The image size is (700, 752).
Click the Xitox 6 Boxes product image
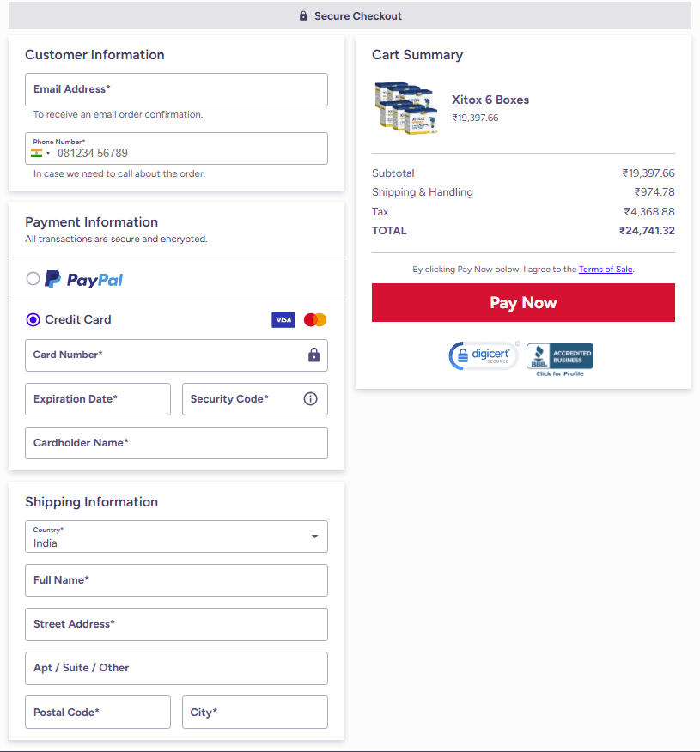(x=405, y=107)
